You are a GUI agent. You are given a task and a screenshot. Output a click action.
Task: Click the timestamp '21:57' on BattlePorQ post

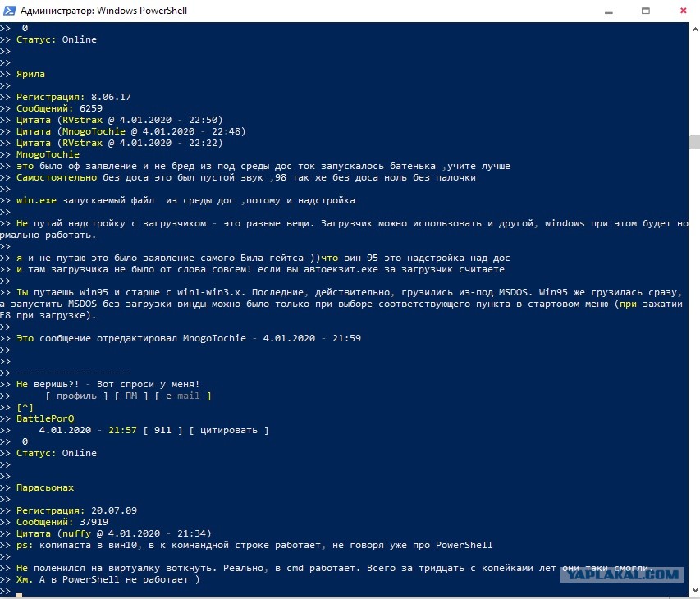(x=122, y=430)
